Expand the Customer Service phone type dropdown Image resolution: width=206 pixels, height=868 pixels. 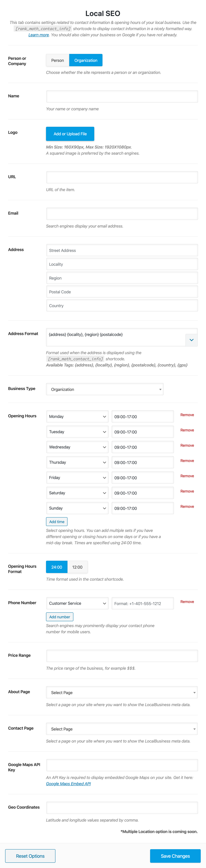coord(77,603)
